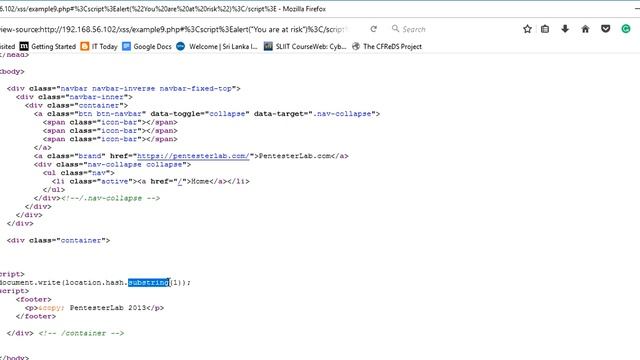640x360 pixels.
Task: Click the text document.write(location.hash
Action: (63, 282)
